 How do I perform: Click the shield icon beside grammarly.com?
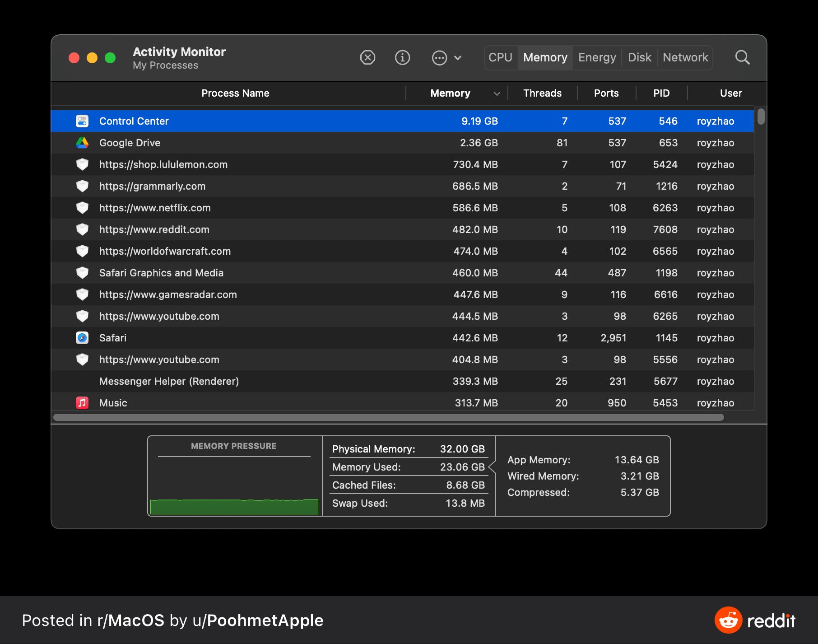coord(82,186)
